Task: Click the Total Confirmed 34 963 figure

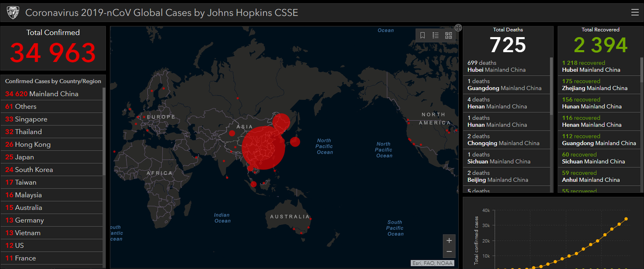Action: tap(53, 53)
